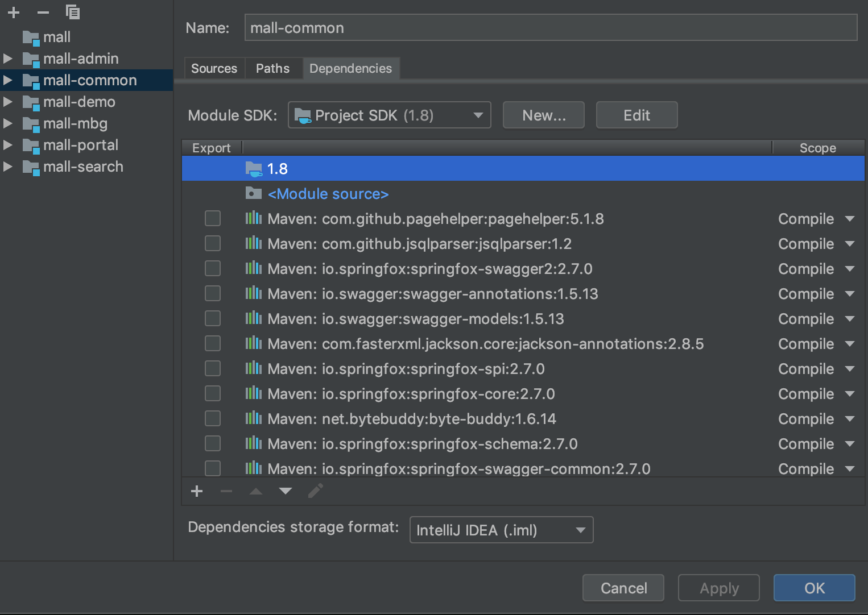The height and width of the screenshot is (615, 868).
Task: Click the remove module minus icon
Action: click(43, 12)
